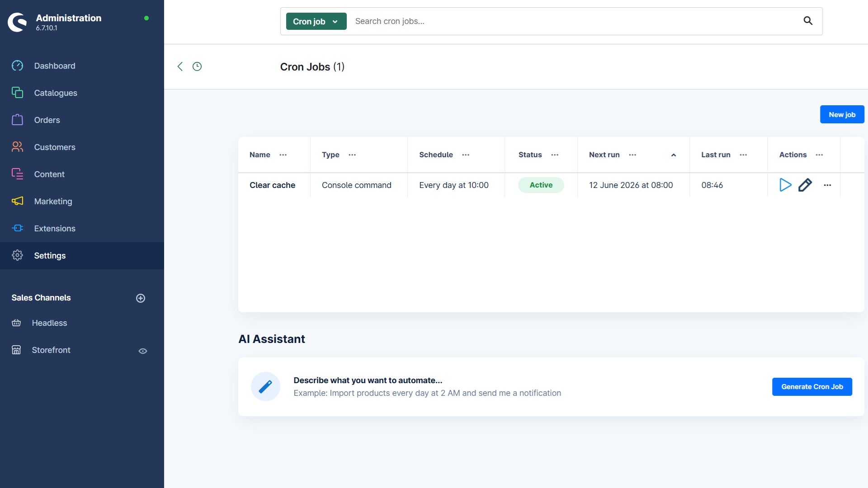Click Generate Cron Job button
868x488 pixels.
[812, 387]
